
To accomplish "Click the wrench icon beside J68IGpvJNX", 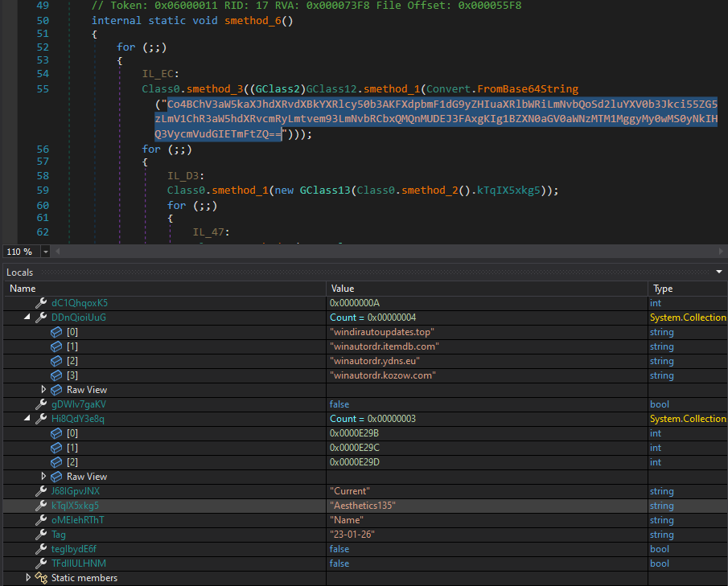I will [x=41, y=491].
